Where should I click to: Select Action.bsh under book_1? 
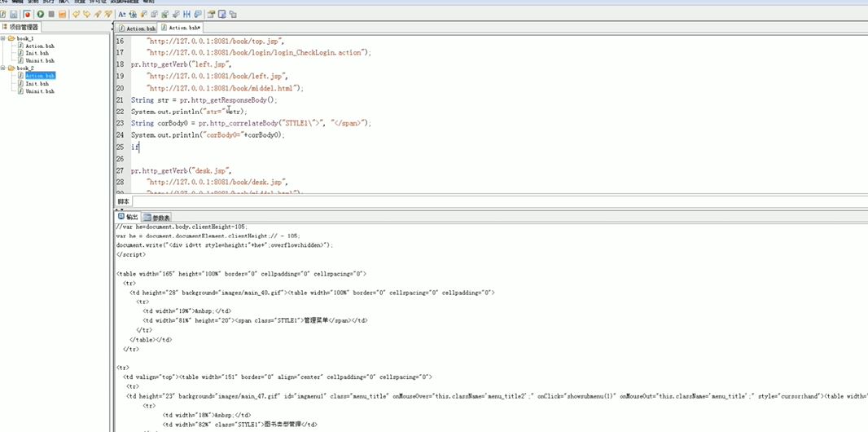point(39,46)
